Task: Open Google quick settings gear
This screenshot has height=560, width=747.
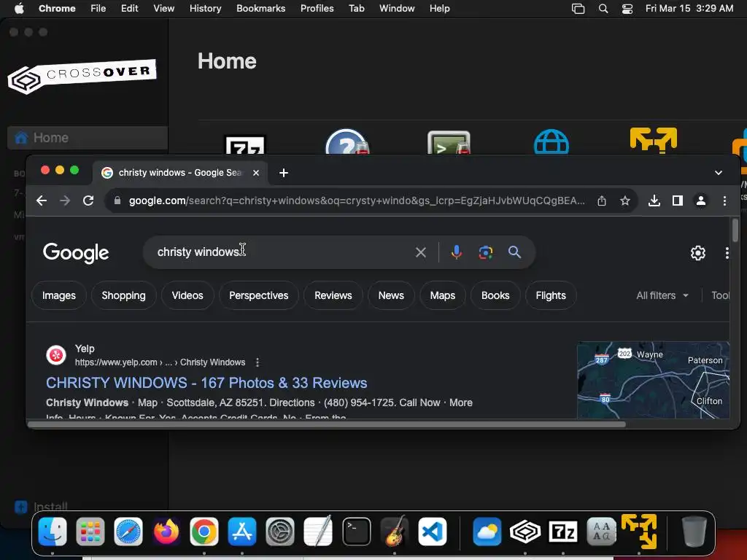Action: (698, 253)
